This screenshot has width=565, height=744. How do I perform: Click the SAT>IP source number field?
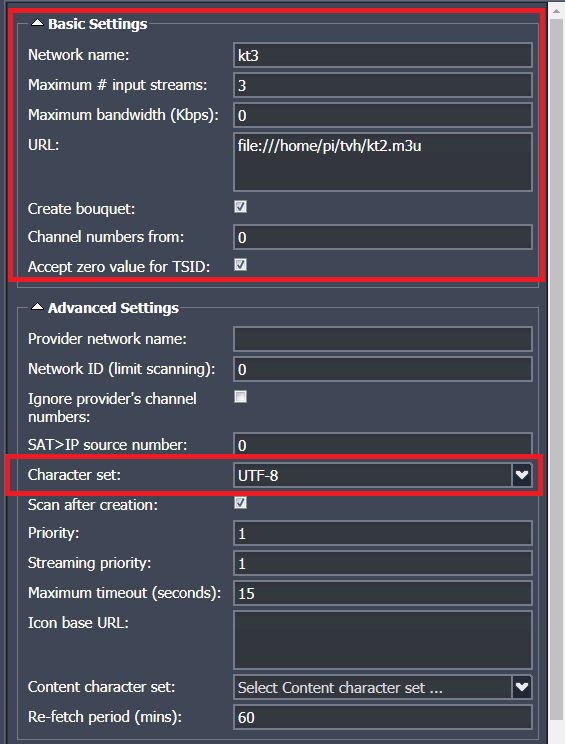(x=382, y=445)
